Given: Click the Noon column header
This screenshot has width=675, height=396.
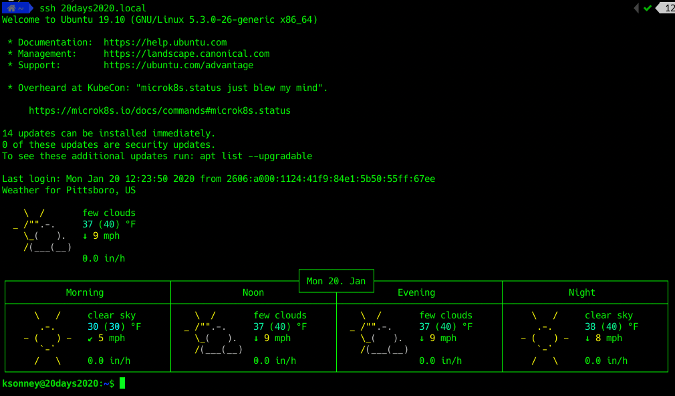Looking at the screenshot, I should (x=253, y=293).
